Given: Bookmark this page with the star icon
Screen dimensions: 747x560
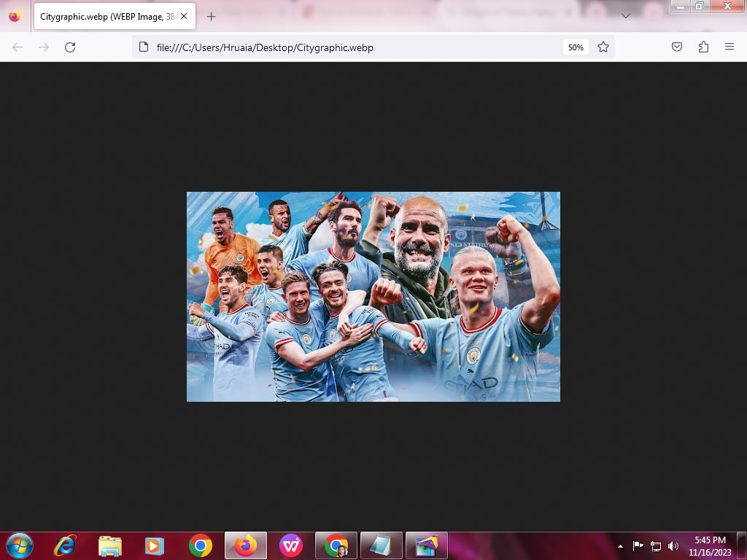Looking at the screenshot, I should pyautogui.click(x=603, y=47).
